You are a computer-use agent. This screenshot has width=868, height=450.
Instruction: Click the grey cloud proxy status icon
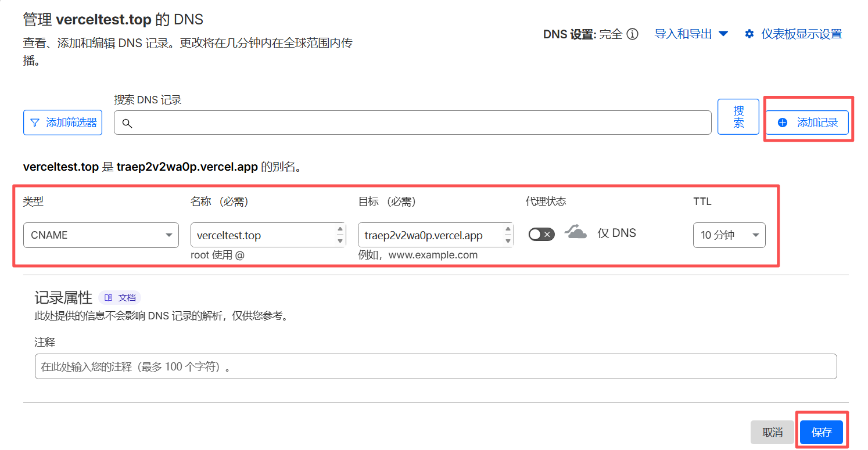point(575,233)
